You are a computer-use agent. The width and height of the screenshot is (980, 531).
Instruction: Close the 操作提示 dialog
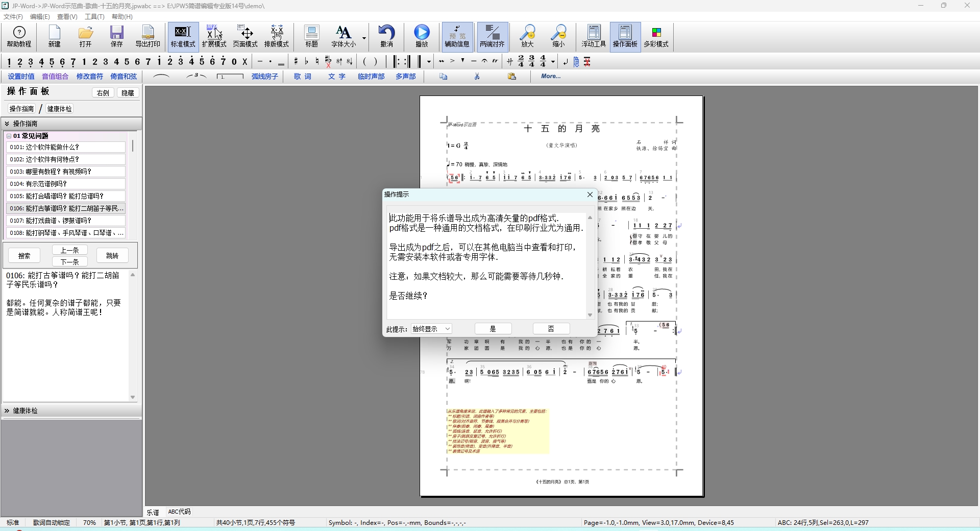pos(590,195)
